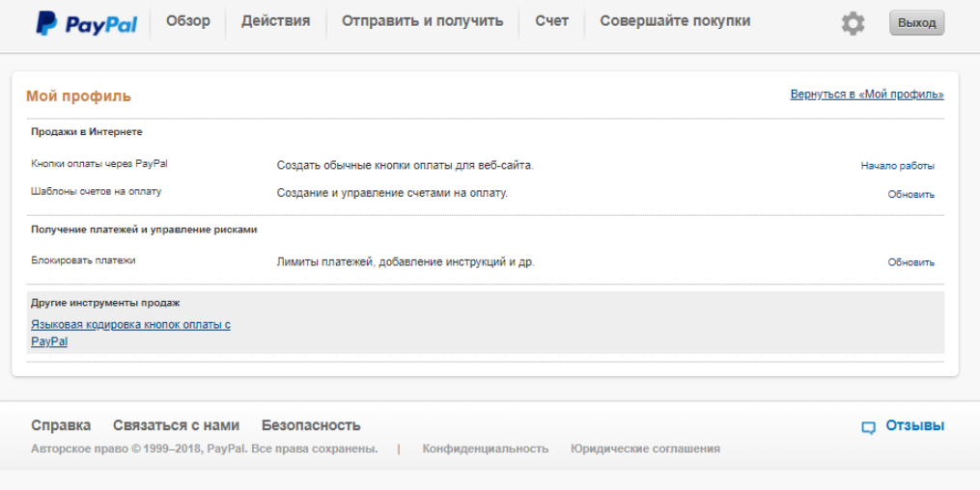Click Связаться с нами in the footer
The width and height of the screenshot is (980, 490).
coord(177,425)
